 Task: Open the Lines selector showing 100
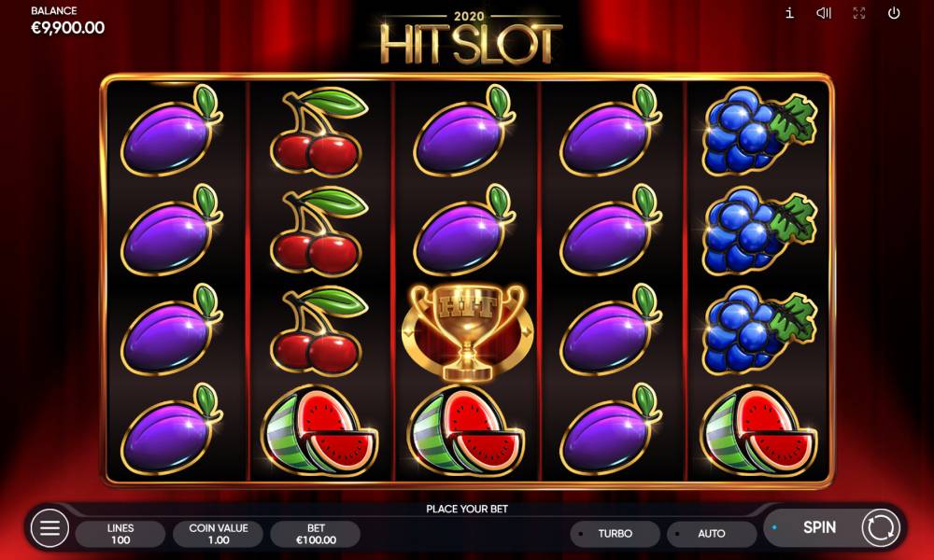[120, 534]
